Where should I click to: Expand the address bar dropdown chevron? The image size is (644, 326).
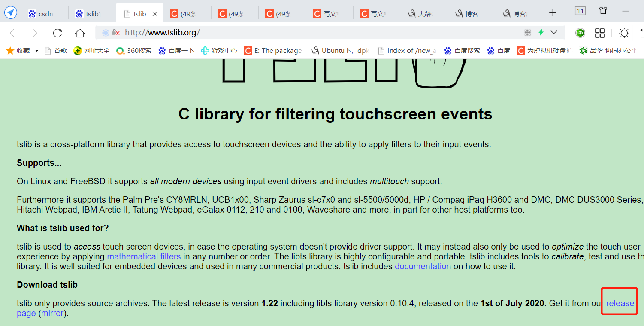(553, 32)
